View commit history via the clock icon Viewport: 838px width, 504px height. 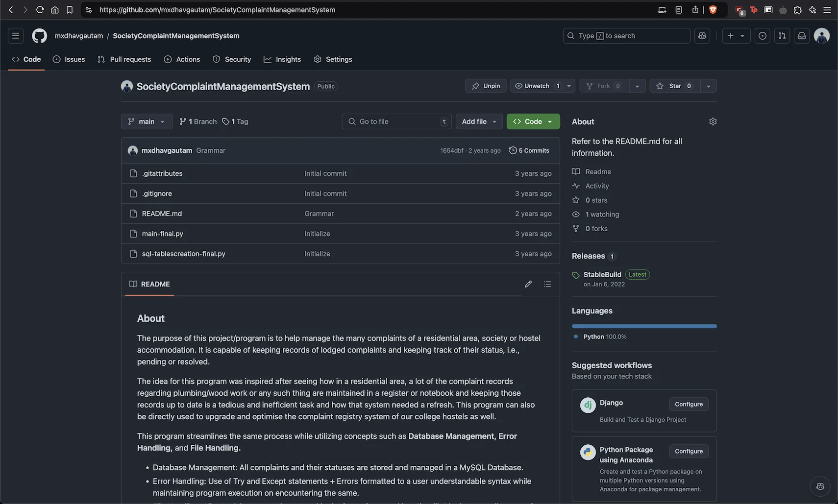529,150
